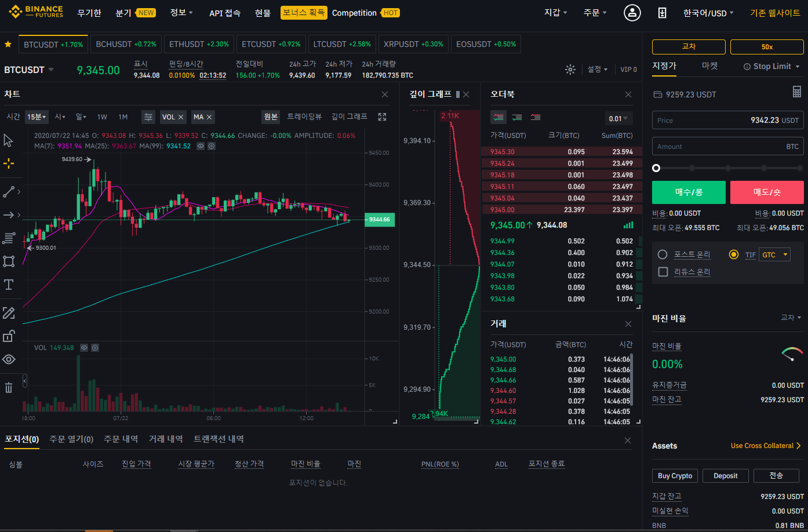Image resolution: width=808 pixels, height=532 pixels.
Task: Toggle MA indicator visibility eye icon
Action: (201, 146)
